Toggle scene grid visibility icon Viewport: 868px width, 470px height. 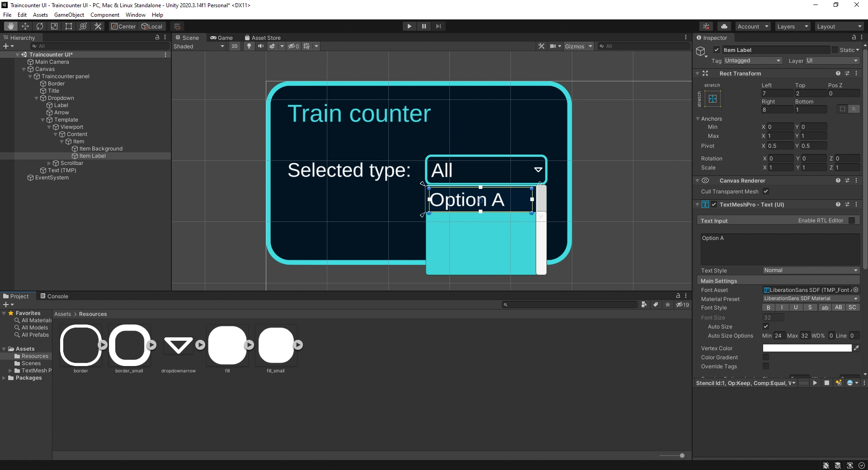click(x=307, y=46)
